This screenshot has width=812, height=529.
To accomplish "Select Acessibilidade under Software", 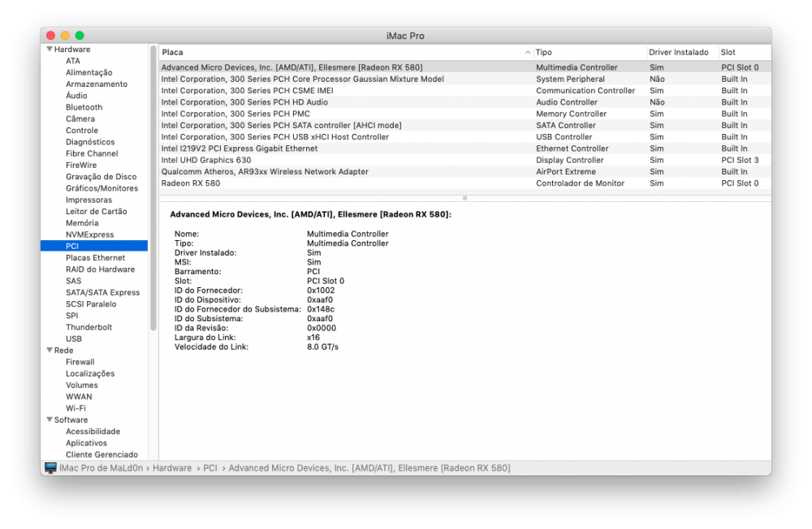I will [x=93, y=431].
